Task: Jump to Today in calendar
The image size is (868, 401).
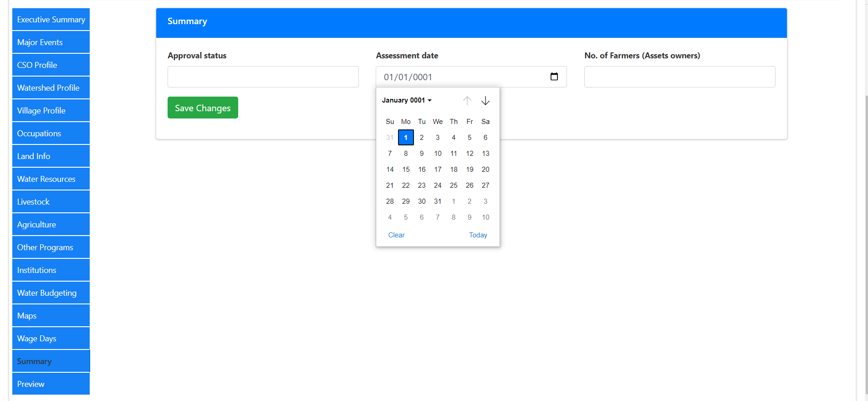Action: 478,235
